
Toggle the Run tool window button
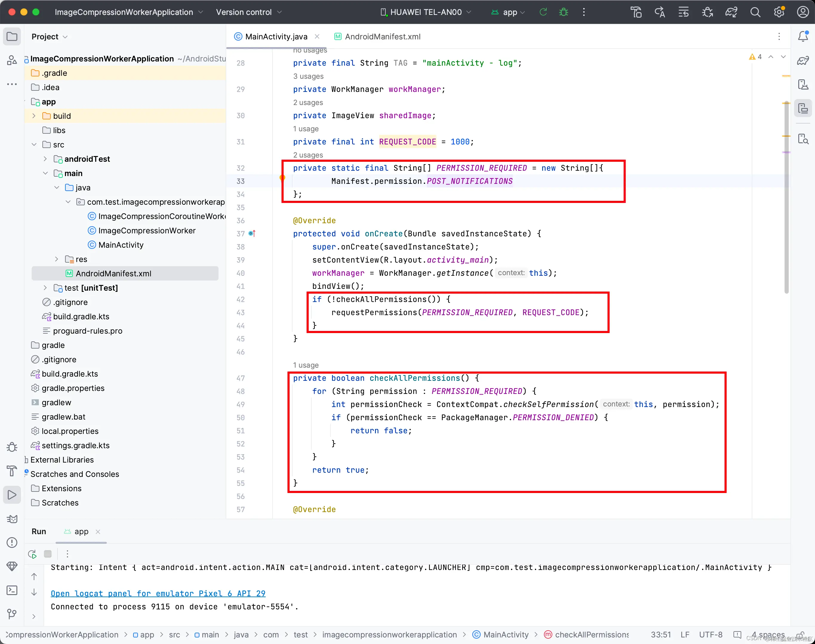coord(12,495)
